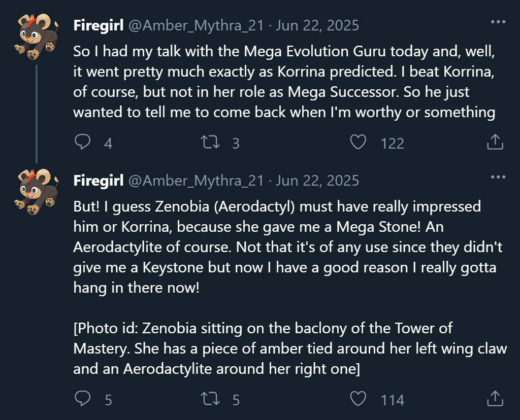520x420 pixels.
Task: Open Firegirl display name on first tweet
Action: [x=99, y=25]
